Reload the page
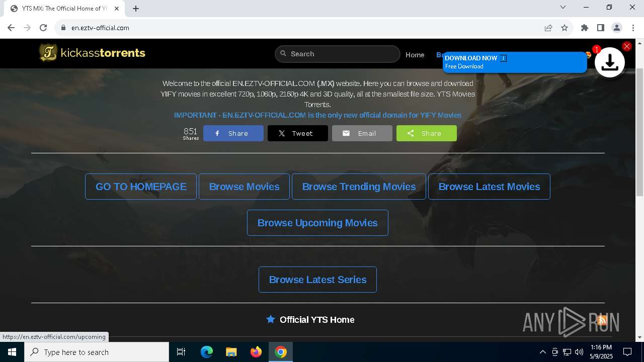 [x=43, y=28]
